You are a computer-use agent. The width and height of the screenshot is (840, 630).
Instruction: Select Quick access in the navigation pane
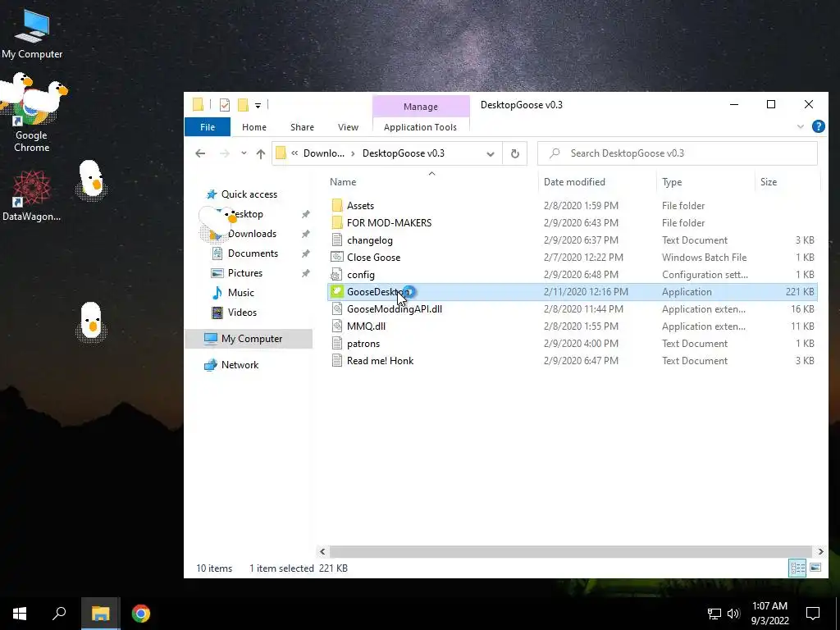click(249, 194)
